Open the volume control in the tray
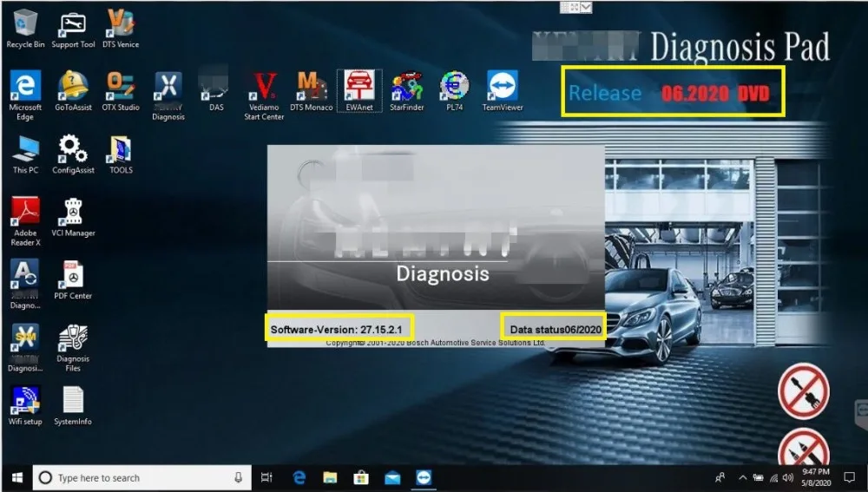The height and width of the screenshot is (492, 868). coord(788,477)
